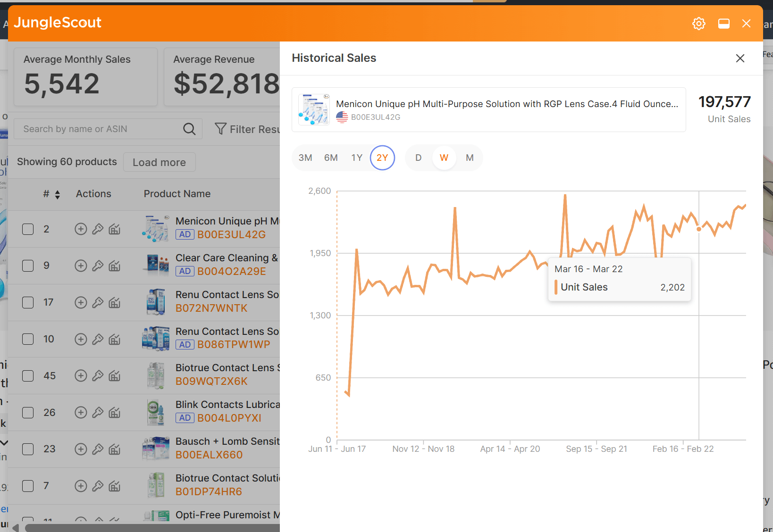Screen dimensions: 773x532
Task: Select the 3M time range
Action: point(305,158)
